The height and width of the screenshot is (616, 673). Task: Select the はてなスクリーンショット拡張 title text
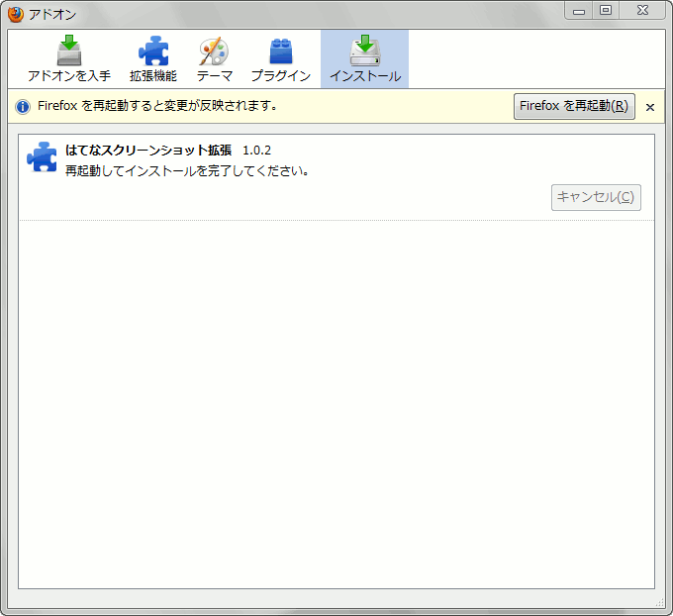click(x=148, y=151)
